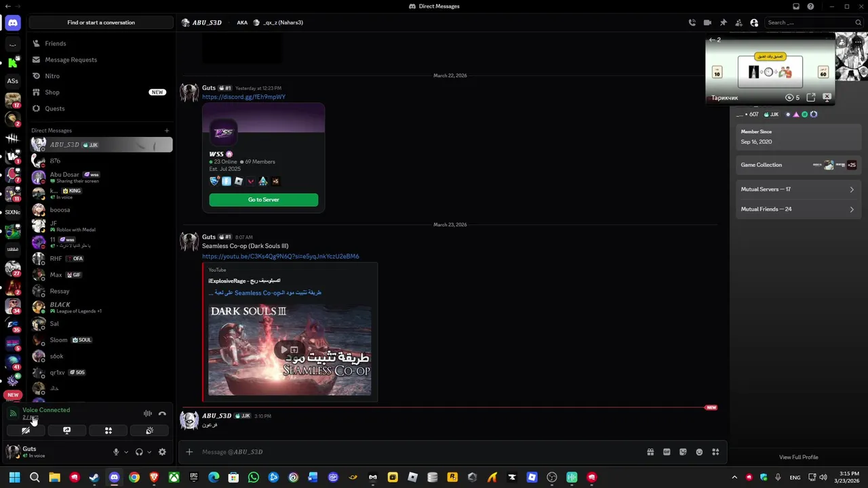Click the attach file plus button
The image size is (868, 488).
point(189,452)
